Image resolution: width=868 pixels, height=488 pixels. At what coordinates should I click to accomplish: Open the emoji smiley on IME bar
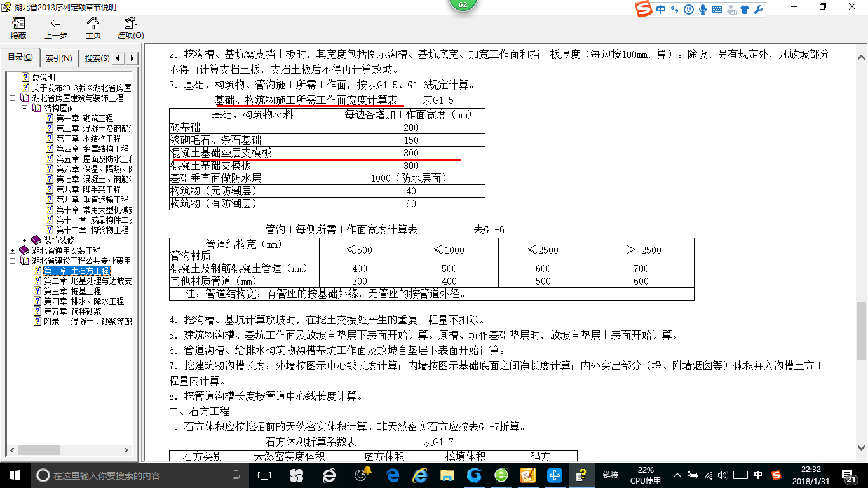pos(688,10)
